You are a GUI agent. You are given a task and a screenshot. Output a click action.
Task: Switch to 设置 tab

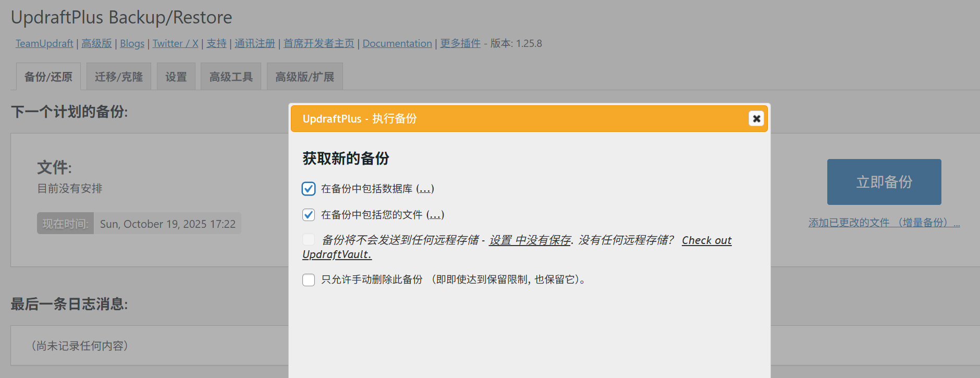click(x=176, y=77)
